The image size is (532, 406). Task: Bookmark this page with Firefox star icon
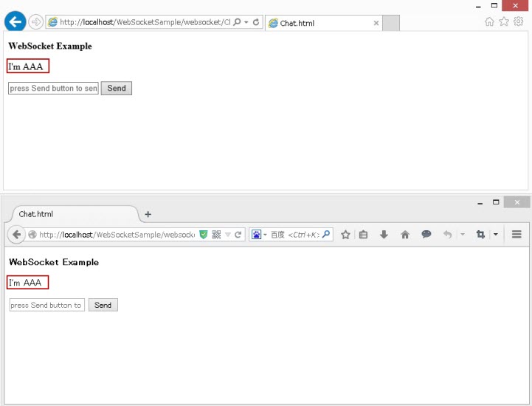(345, 235)
